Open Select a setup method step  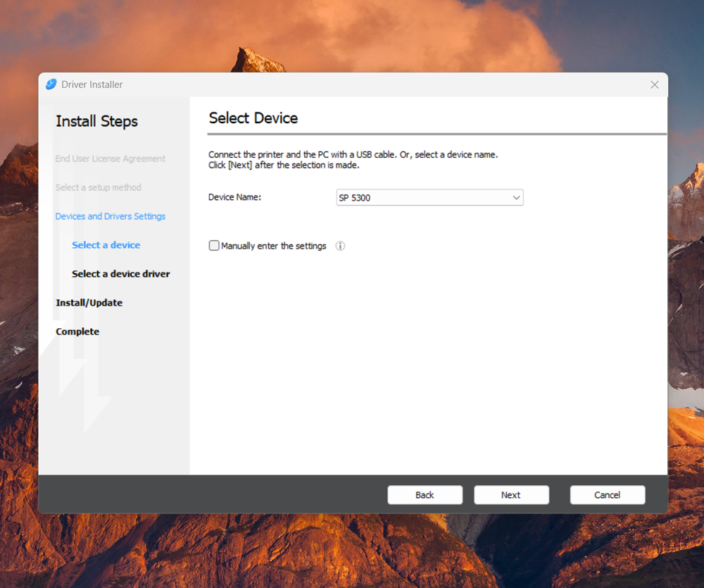(x=99, y=187)
